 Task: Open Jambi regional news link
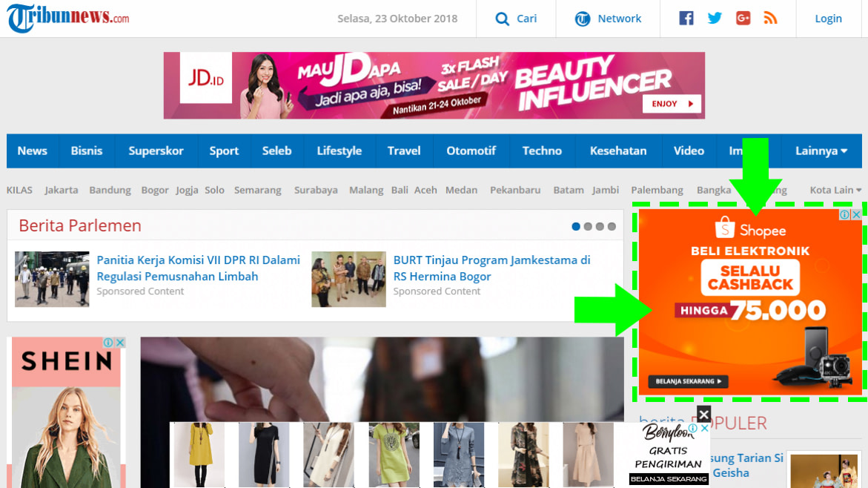click(606, 190)
